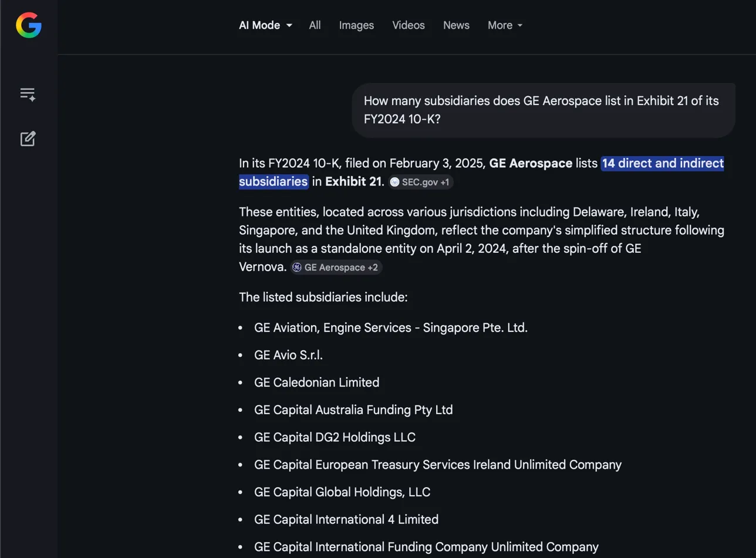
Task: Click the Google logo
Action: tap(28, 25)
